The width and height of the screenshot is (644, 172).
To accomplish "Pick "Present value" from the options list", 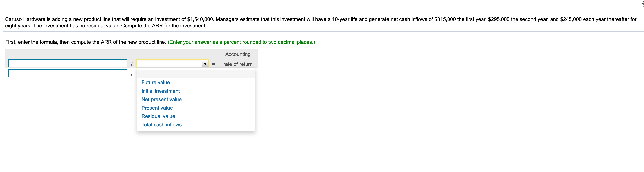I will [157, 108].
